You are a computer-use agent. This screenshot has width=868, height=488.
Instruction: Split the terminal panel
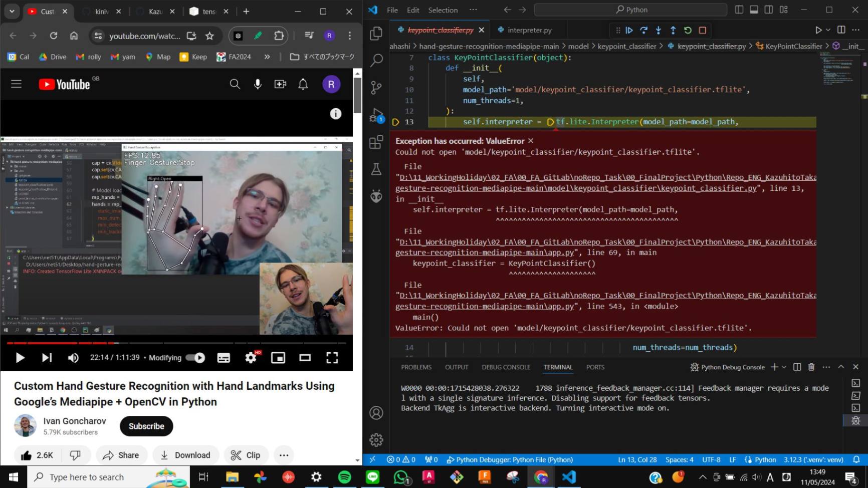(x=797, y=367)
